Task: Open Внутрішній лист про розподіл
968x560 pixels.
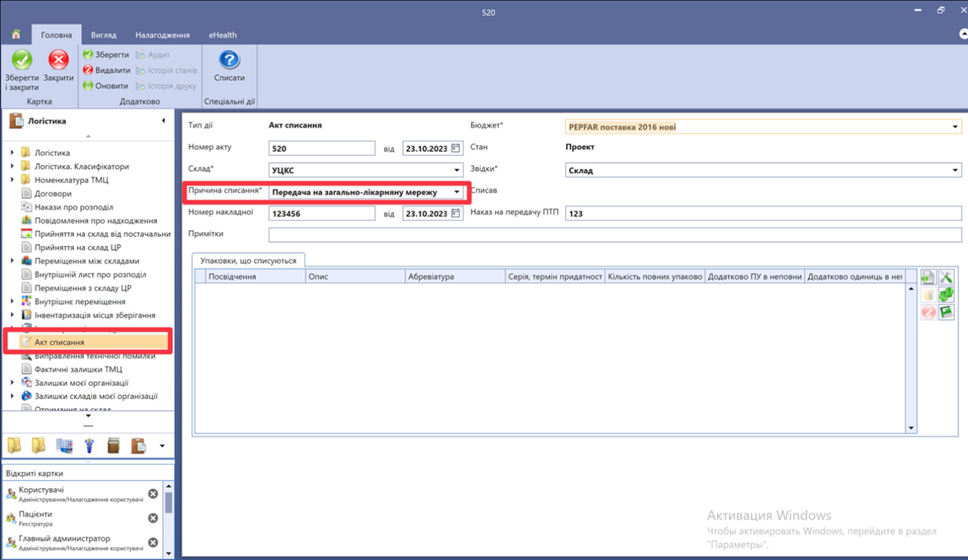Action: [x=90, y=275]
